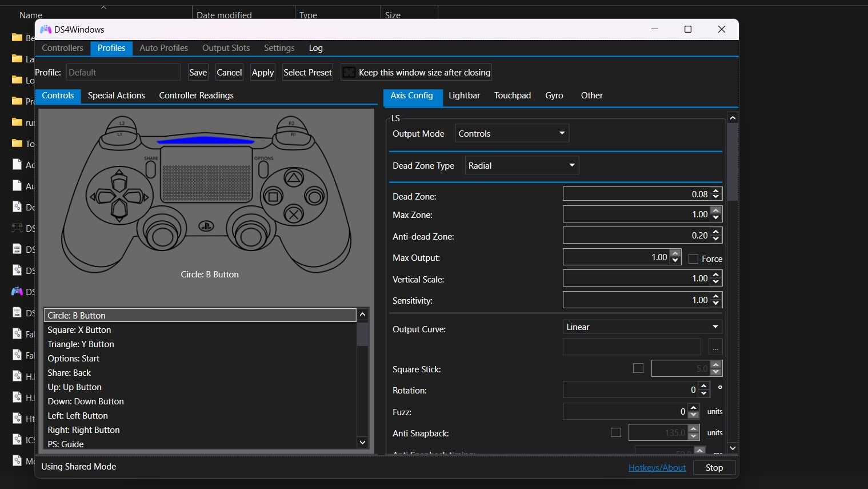Click the DS4Windows title bar icon
The width and height of the screenshot is (868, 489).
click(46, 29)
